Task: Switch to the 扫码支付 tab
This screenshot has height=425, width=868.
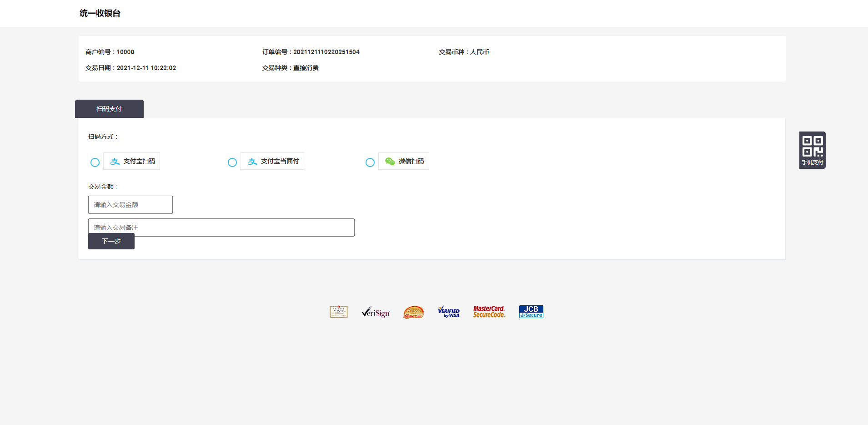Action: pyautogui.click(x=109, y=109)
